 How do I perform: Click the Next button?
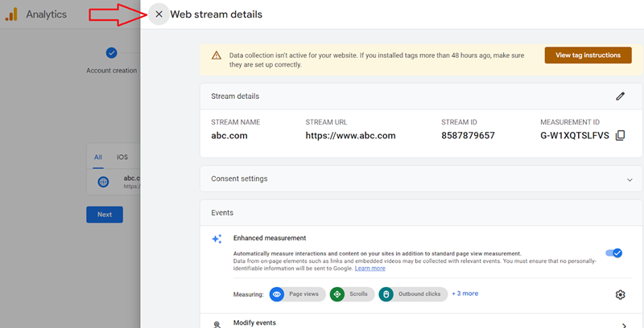[x=105, y=215]
